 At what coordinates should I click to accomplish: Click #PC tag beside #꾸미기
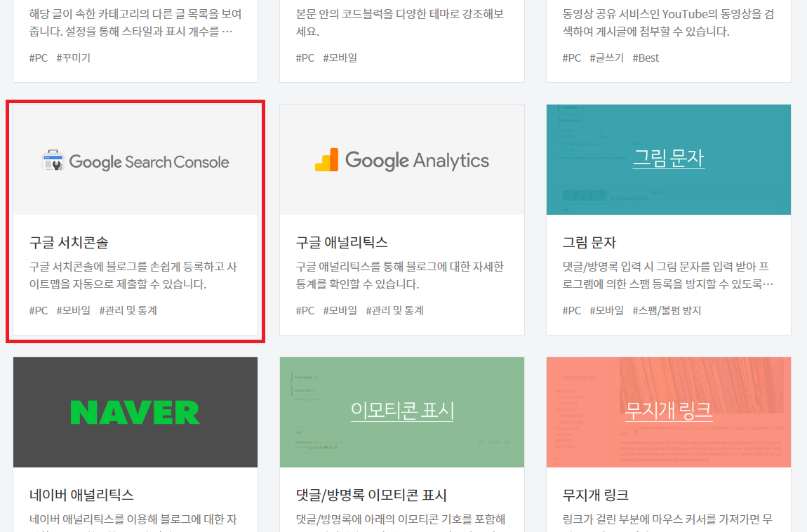point(39,58)
